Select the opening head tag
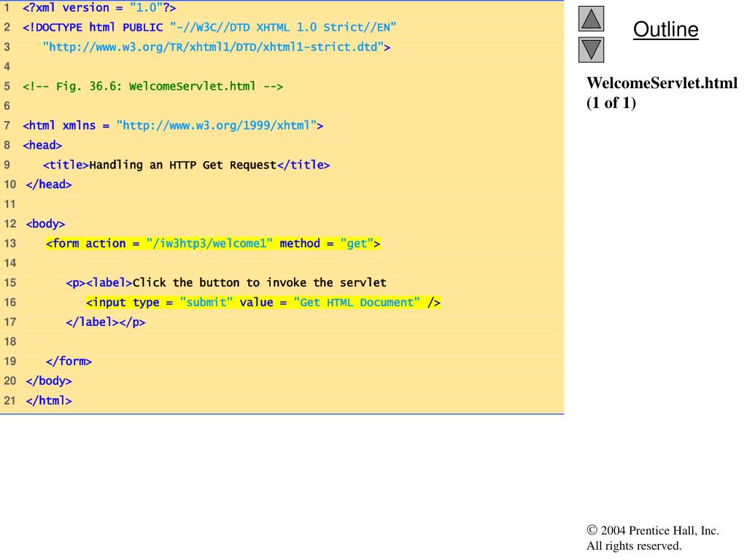Viewport: 747px width, 560px height. click(x=42, y=145)
